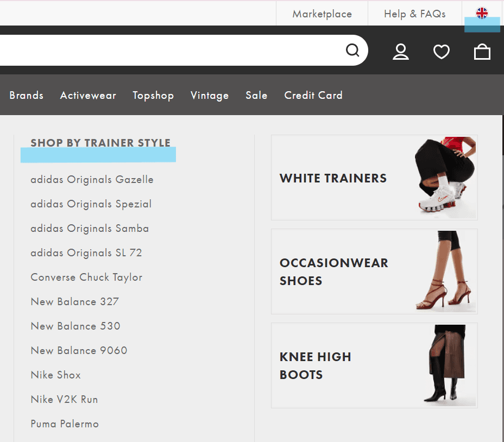Open the Knee High Boots promo card

pos(374,365)
